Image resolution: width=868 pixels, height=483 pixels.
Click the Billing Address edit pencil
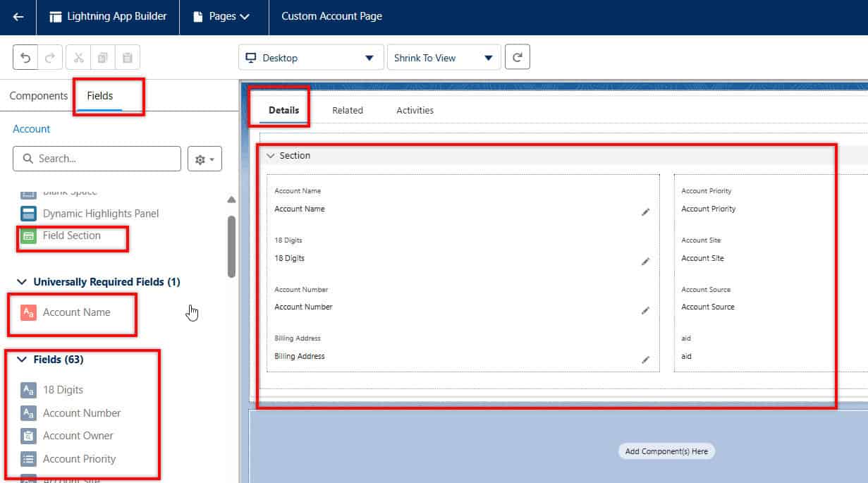(x=645, y=360)
